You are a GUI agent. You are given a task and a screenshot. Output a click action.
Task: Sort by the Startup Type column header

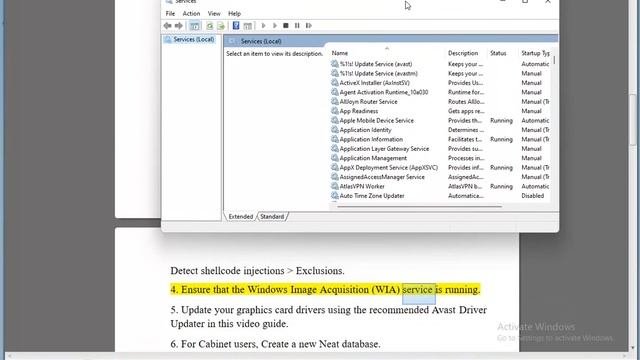coord(535,53)
